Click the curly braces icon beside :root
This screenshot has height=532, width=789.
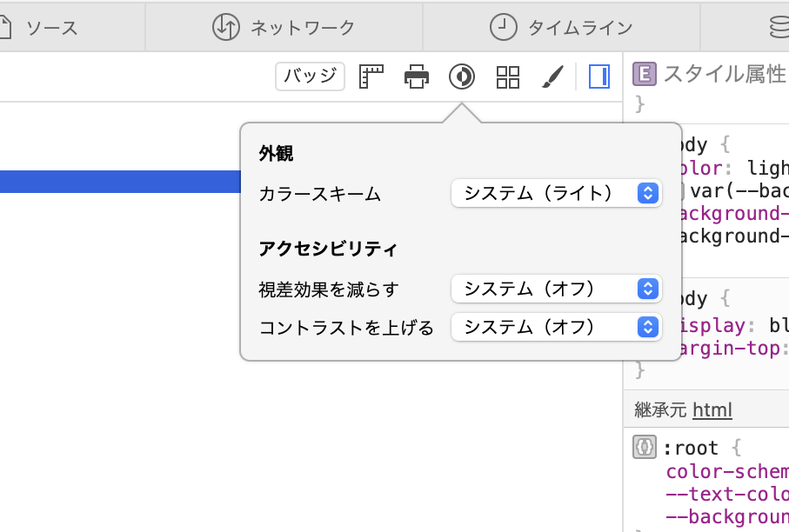tap(643, 448)
